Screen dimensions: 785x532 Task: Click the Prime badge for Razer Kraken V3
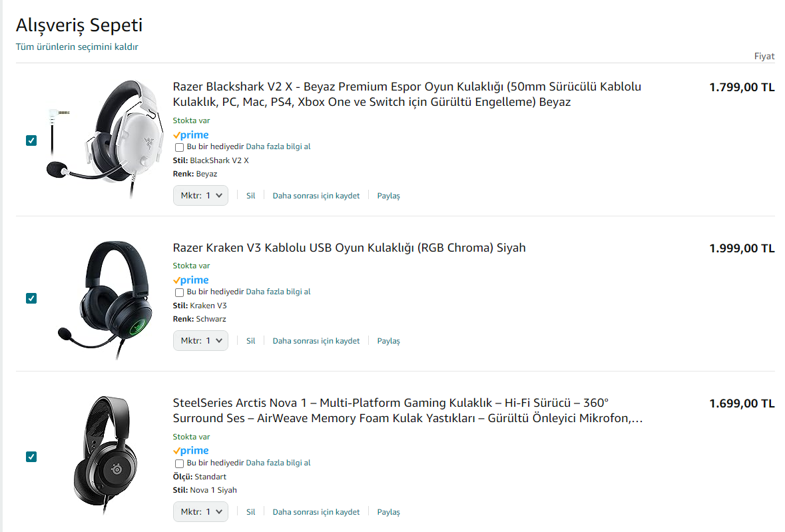point(190,280)
